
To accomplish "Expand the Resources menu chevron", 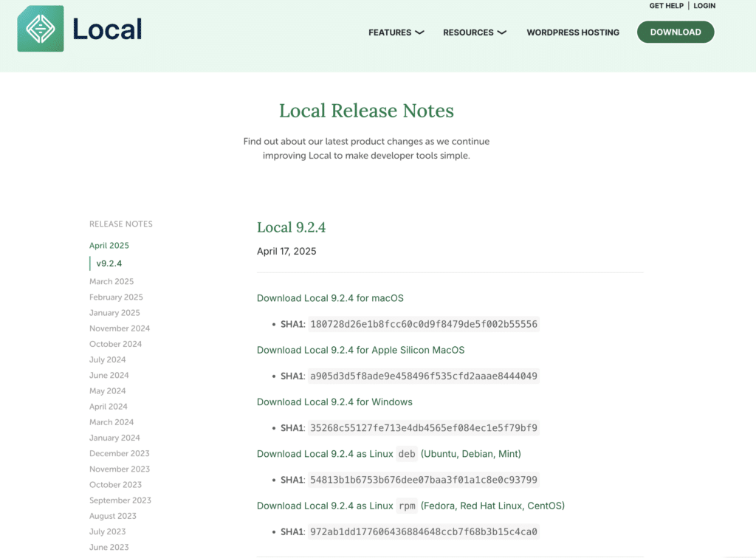I will (501, 32).
